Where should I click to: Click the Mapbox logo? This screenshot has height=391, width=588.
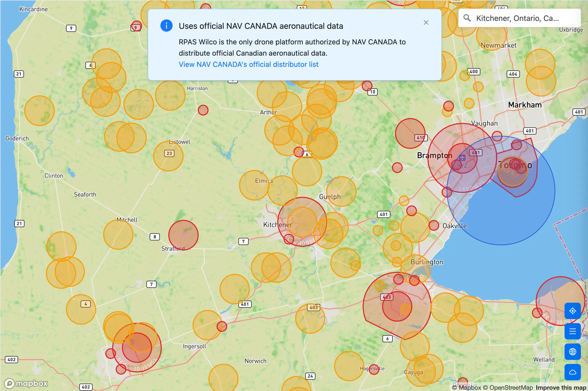(26, 383)
